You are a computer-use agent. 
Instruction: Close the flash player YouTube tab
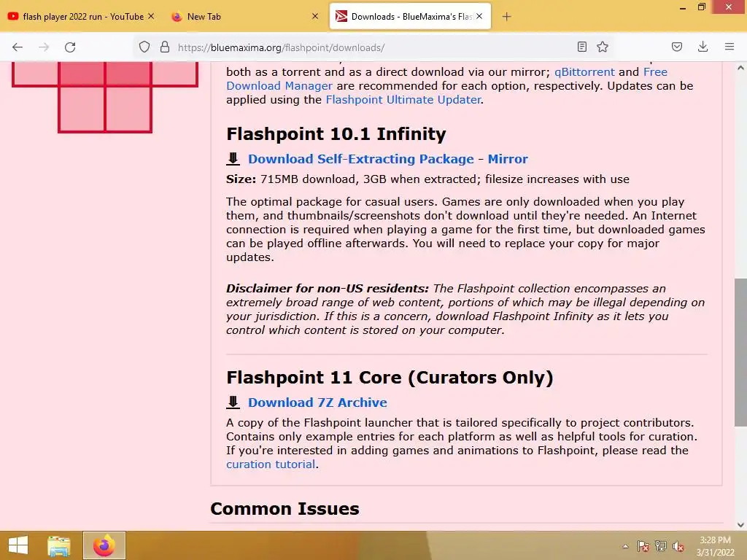tap(150, 16)
